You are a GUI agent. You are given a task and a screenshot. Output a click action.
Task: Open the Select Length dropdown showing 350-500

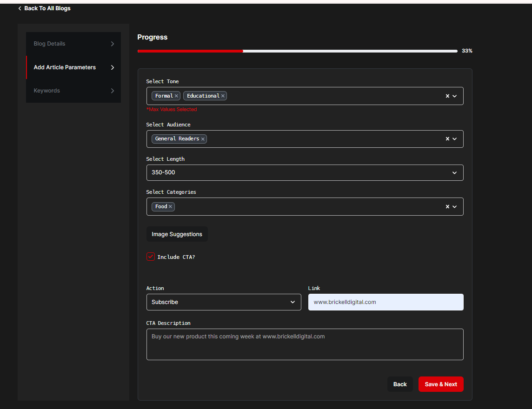(305, 172)
